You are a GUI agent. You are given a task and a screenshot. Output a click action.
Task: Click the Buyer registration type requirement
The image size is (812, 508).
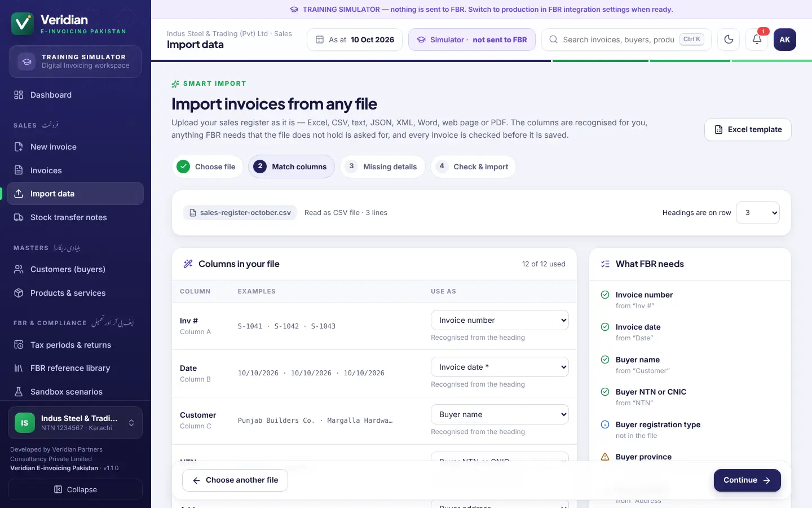690,430
